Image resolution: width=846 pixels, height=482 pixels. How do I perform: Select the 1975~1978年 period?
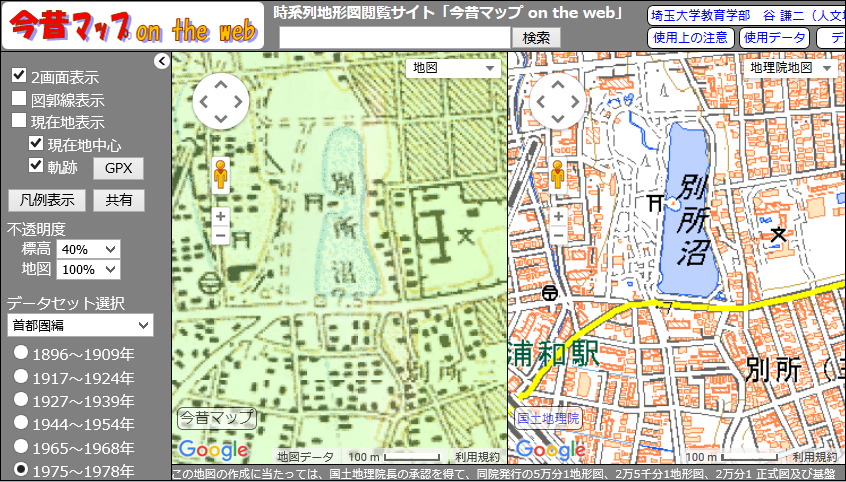[21, 469]
